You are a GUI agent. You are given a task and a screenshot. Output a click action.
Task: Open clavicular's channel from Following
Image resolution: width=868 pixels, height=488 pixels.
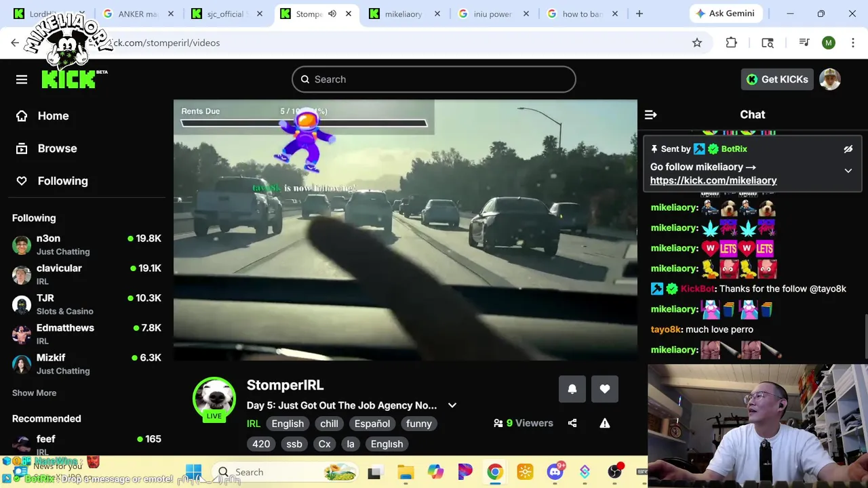(x=87, y=274)
